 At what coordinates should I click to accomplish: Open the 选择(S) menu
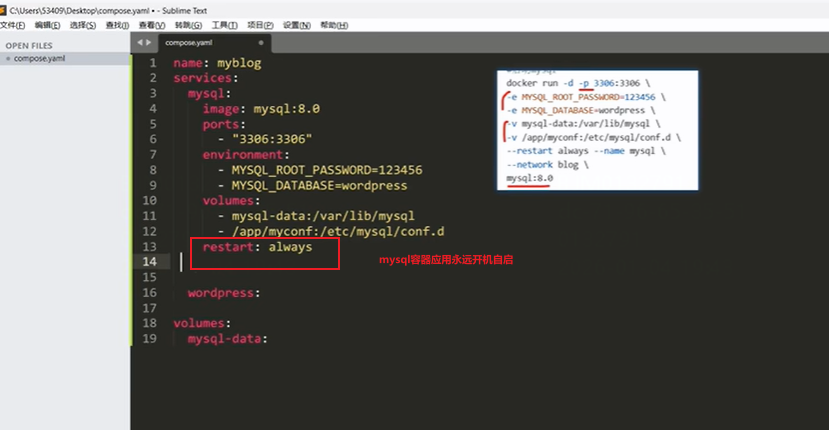pyautogui.click(x=83, y=25)
